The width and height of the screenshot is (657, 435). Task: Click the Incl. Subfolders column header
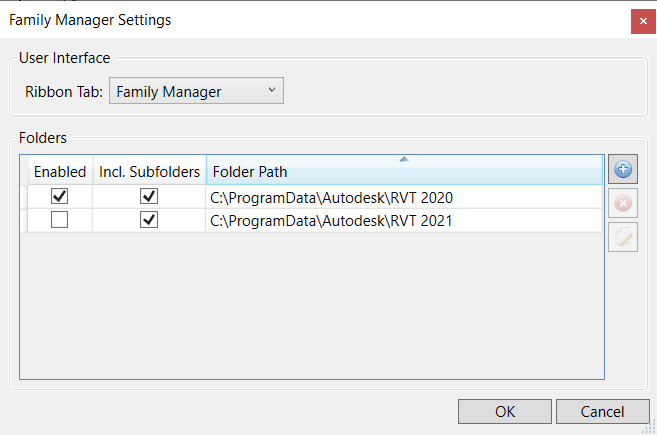(x=149, y=172)
